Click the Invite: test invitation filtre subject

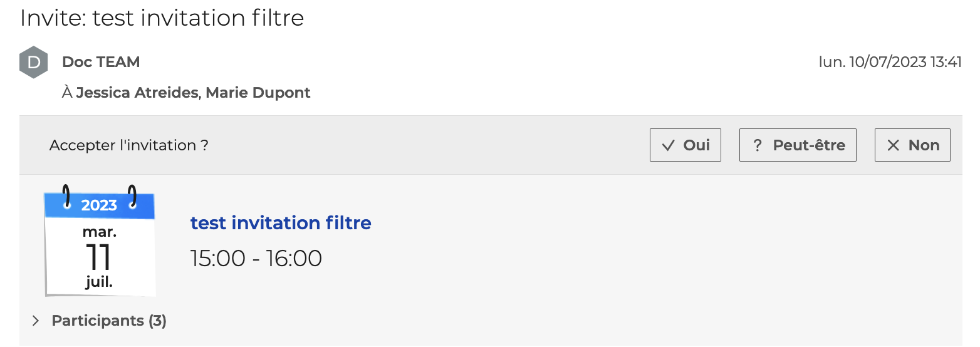[x=162, y=18]
